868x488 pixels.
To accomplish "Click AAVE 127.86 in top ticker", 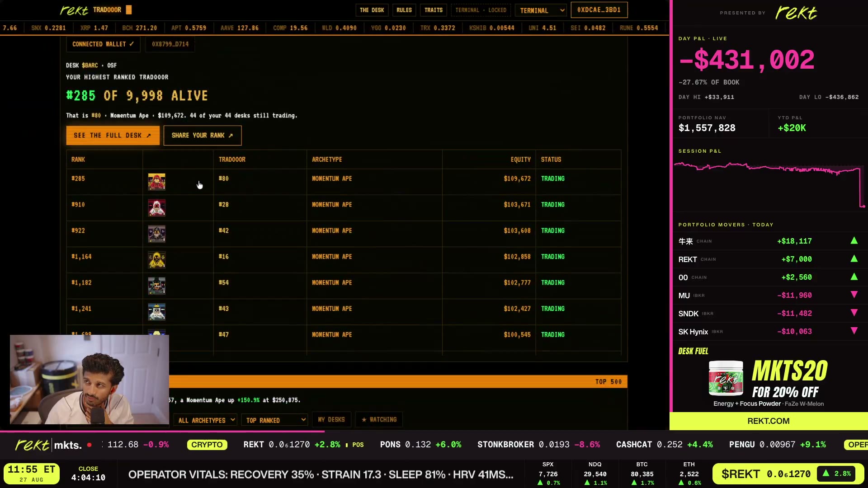I will click(240, 28).
